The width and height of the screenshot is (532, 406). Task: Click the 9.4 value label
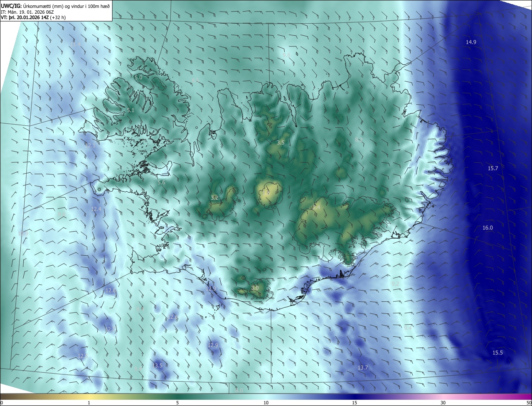(x=408, y=328)
